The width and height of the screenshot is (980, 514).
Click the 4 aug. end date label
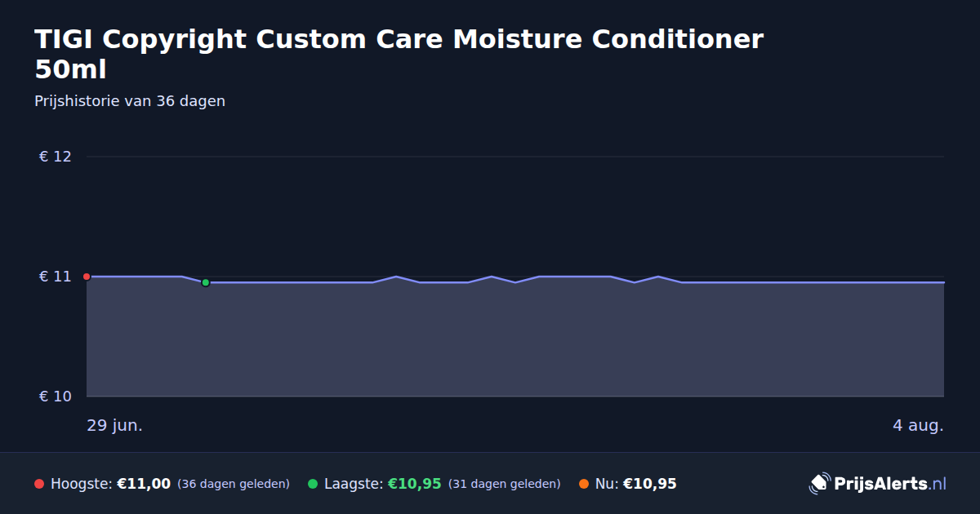[x=918, y=426]
